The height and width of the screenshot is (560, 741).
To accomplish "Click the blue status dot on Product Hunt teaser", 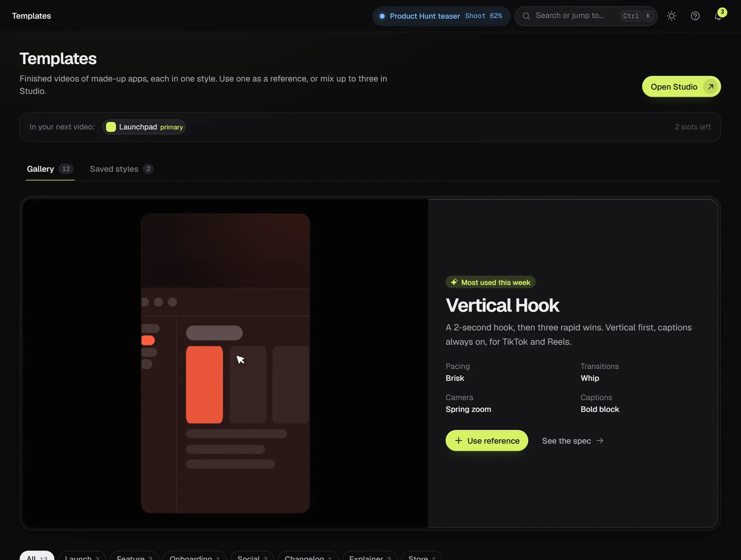I will pyautogui.click(x=382, y=16).
